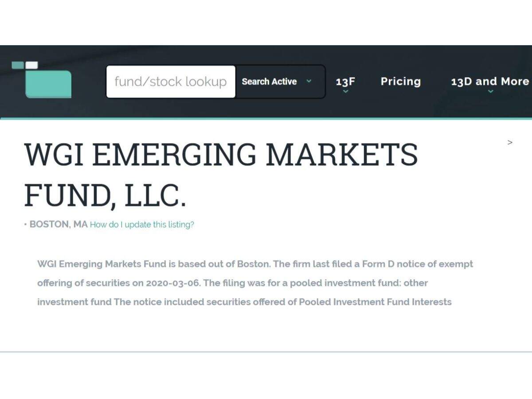
Task: Click the small white tab on the logo
Action: pos(31,65)
